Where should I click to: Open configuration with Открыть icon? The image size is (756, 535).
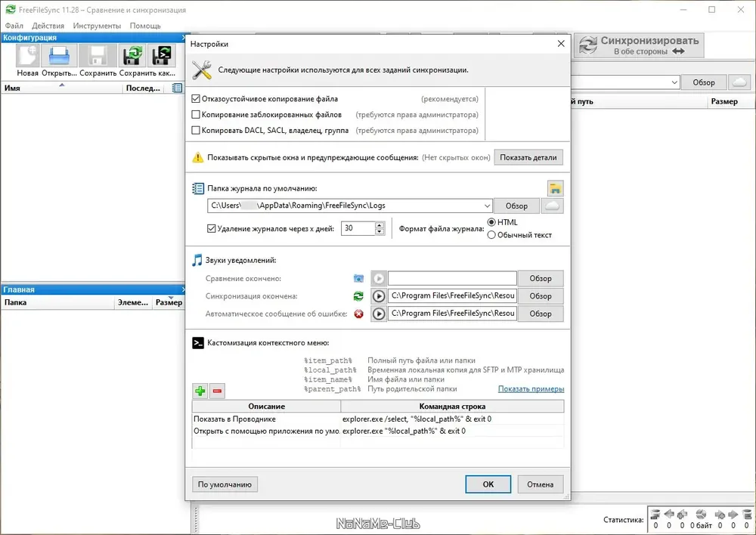[x=59, y=55]
